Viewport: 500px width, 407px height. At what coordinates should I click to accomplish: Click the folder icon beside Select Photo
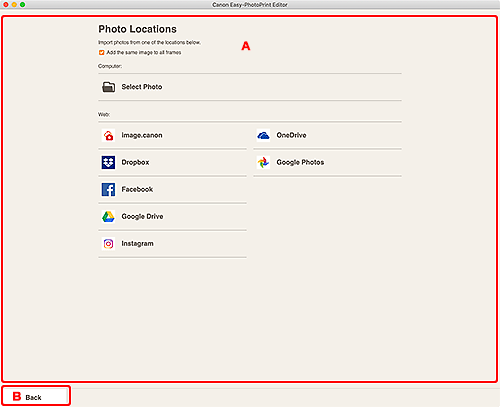click(x=108, y=87)
